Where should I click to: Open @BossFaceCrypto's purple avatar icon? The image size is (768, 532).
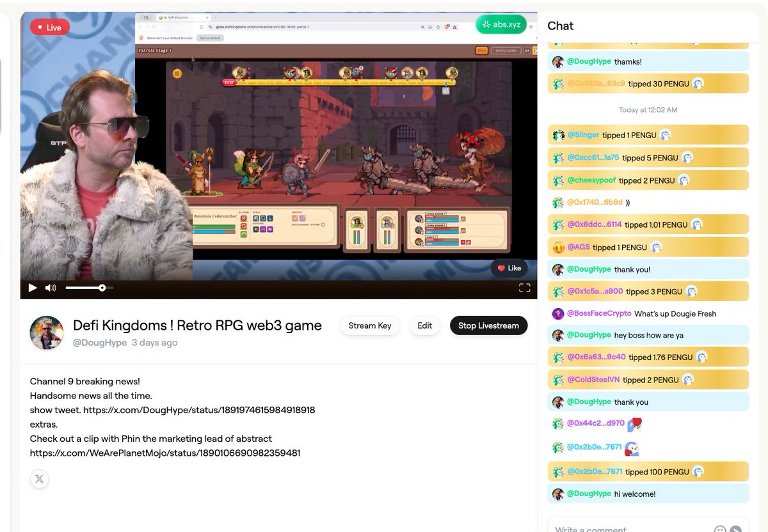[558, 314]
